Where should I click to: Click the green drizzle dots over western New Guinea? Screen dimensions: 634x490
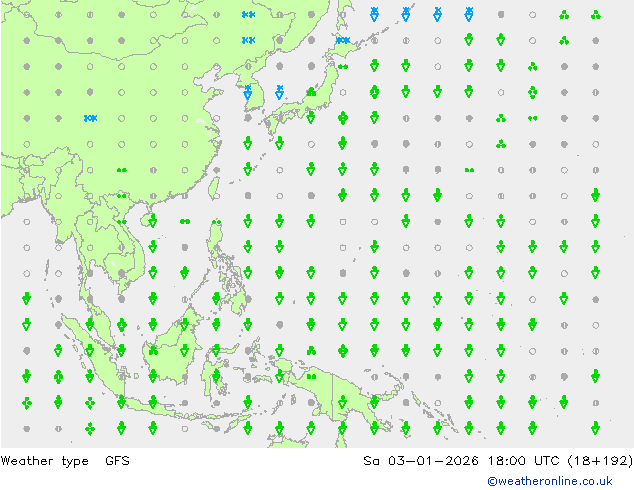coord(311,377)
